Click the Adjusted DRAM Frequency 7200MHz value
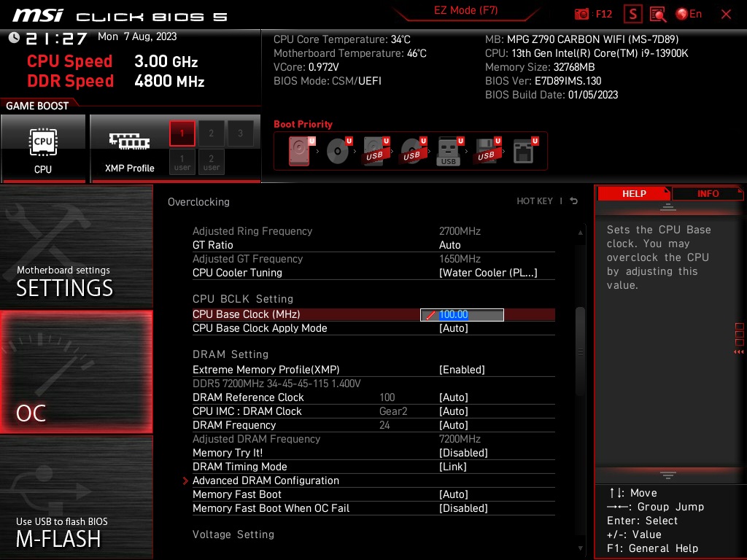This screenshot has width=747, height=560. tap(460, 439)
